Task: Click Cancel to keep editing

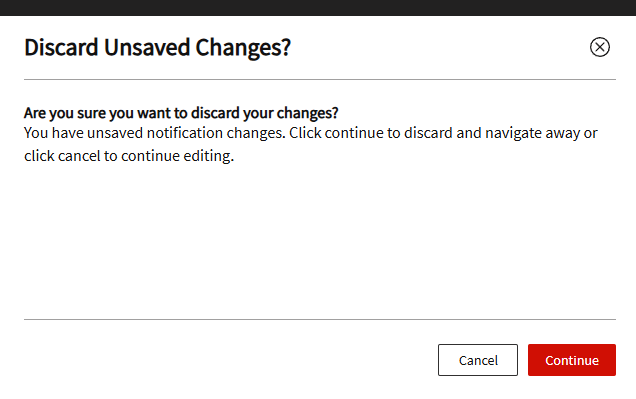Action: [x=478, y=360]
